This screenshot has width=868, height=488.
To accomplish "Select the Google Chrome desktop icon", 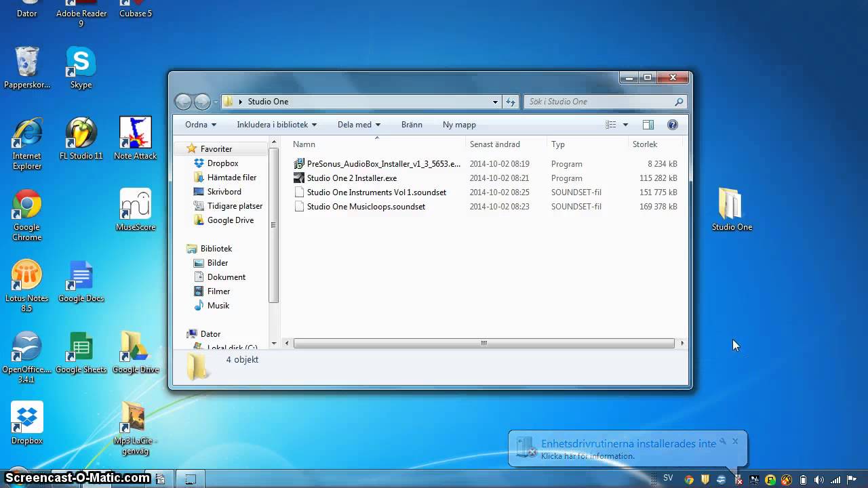I will point(27,216).
